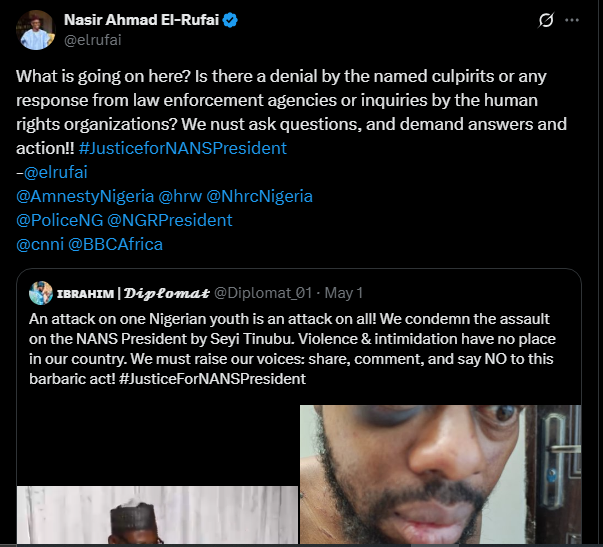The image size is (603, 547).
Task: Enlarge the quoted image of bearded face
Action: tap(440, 475)
